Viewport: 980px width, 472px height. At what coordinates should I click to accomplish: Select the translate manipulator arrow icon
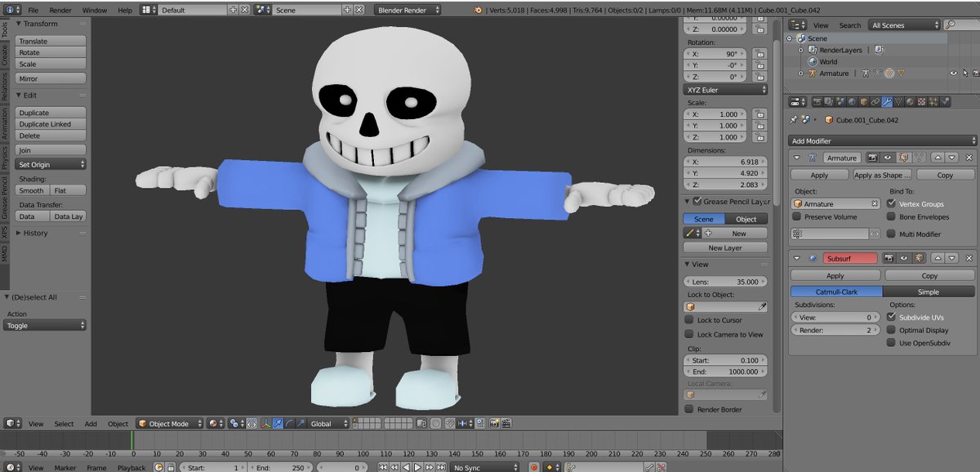(x=278, y=424)
